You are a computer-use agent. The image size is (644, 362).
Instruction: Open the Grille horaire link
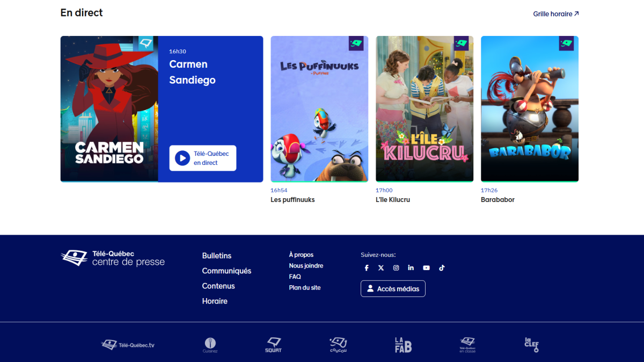(555, 14)
